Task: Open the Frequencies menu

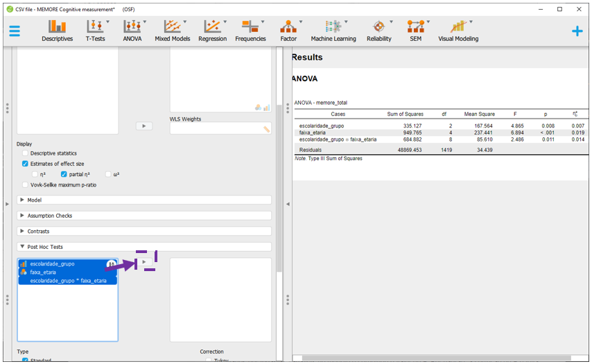Action: click(x=250, y=31)
